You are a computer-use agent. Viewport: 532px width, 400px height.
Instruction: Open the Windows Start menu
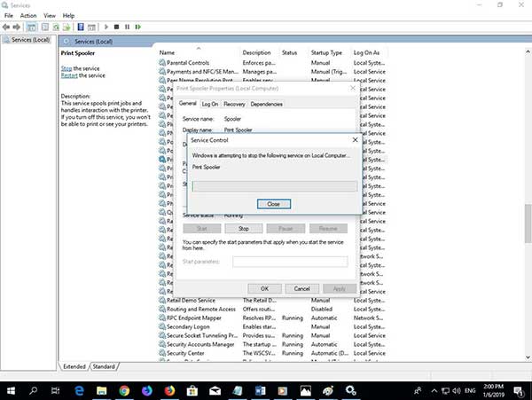[11, 391]
